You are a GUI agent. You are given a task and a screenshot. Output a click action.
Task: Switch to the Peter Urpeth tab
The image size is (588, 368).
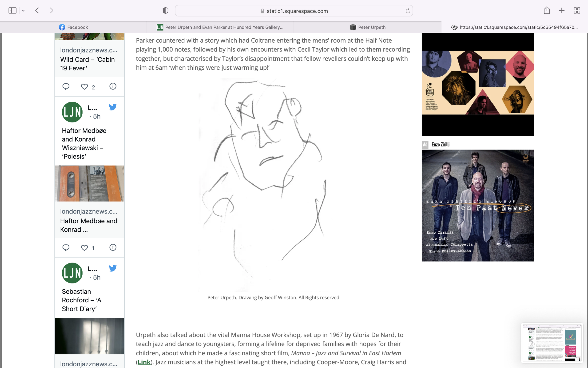(367, 27)
